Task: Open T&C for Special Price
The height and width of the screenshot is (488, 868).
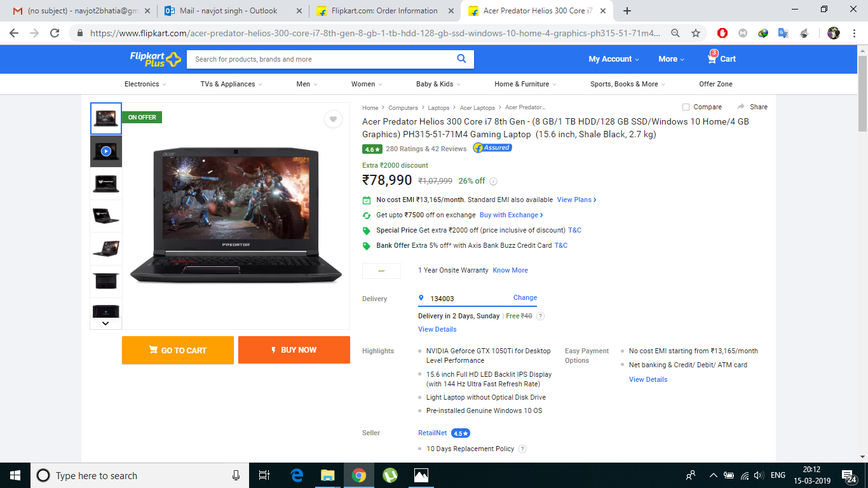Action: (x=574, y=230)
